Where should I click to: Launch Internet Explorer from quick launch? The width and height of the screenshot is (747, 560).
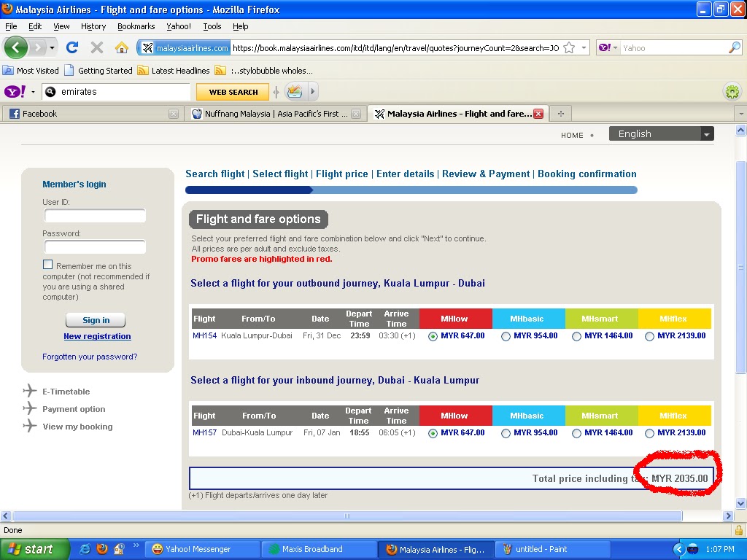pyautogui.click(x=85, y=549)
